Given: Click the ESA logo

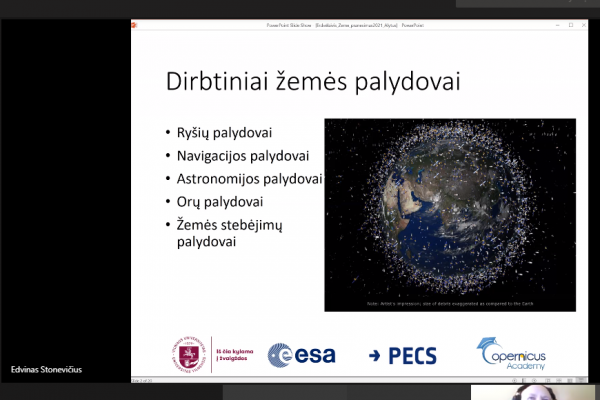Looking at the screenshot, I should pyautogui.click(x=302, y=355).
